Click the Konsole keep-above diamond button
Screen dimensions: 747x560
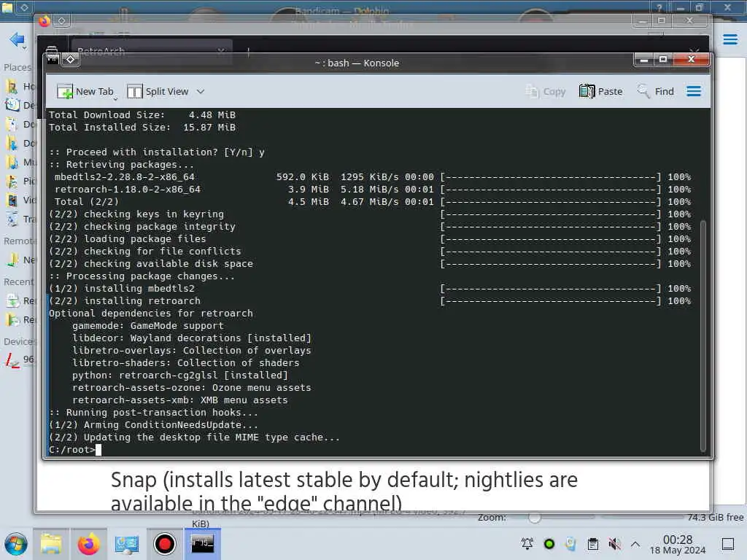point(71,59)
